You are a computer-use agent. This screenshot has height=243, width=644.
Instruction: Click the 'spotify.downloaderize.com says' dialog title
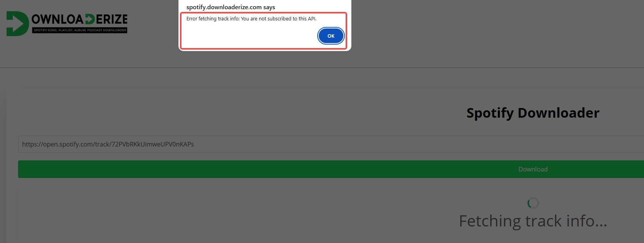click(231, 7)
